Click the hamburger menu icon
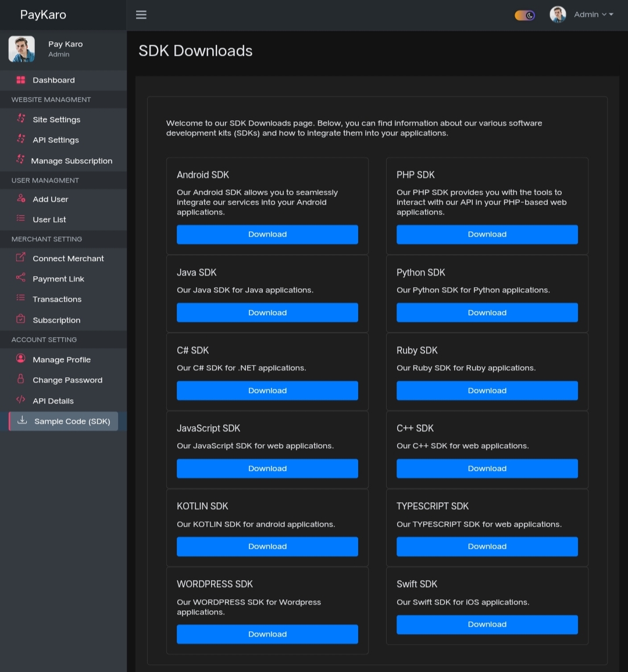 (141, 15)
